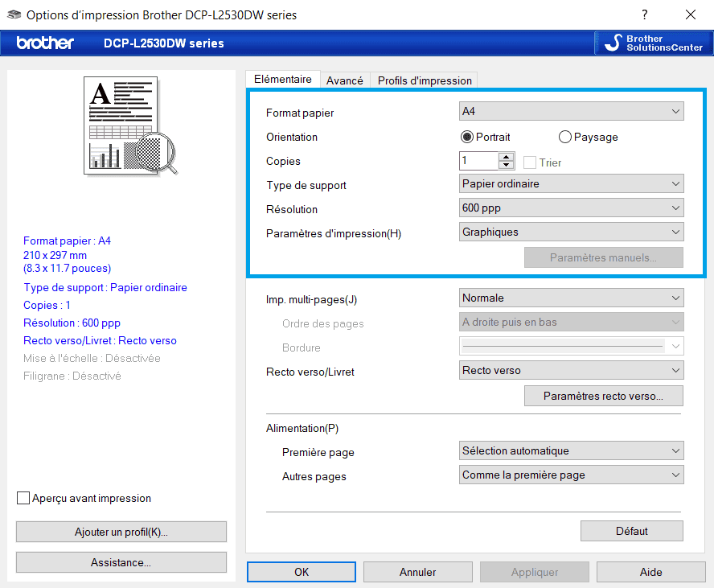Viewport: 714px width, 588px height.
Task: Click the page preview thumbnail image
Action: point(130,126)
